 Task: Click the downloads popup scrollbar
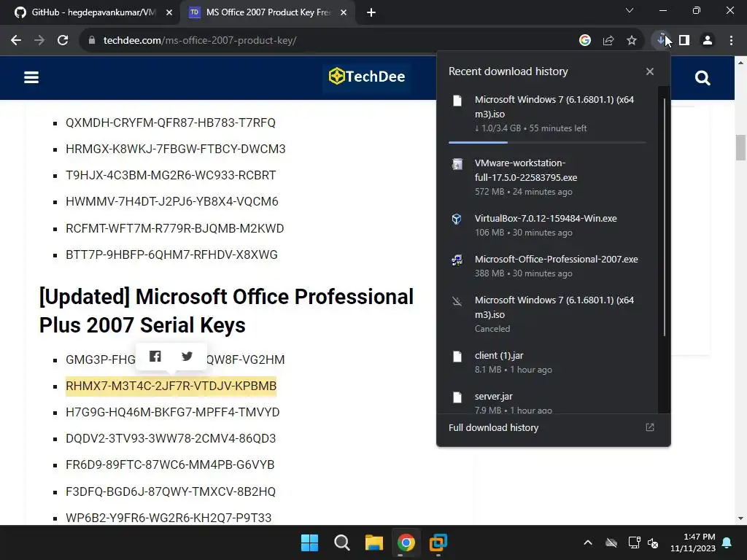[x=665, y=217]
